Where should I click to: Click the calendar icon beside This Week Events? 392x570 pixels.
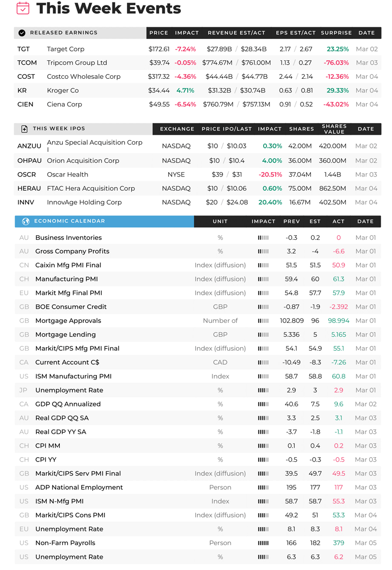[23, 8]
